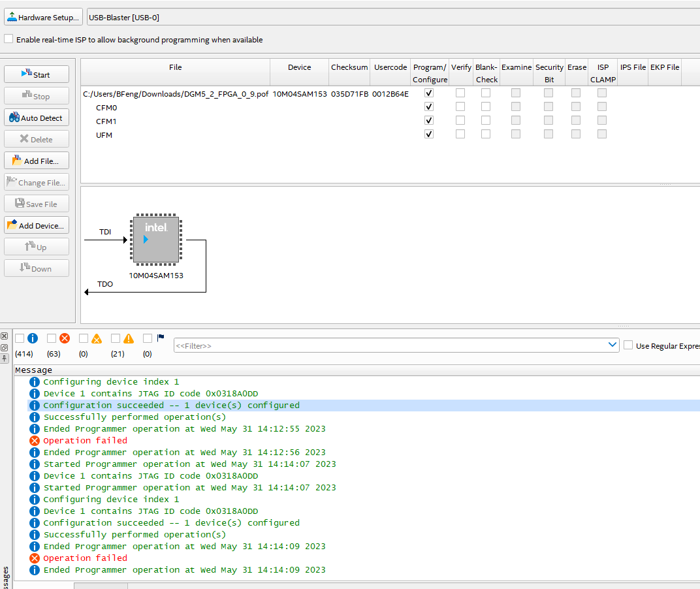700x589 pixels.
Task: Click the pin Messages panel icon
Action: coord(4,358)
